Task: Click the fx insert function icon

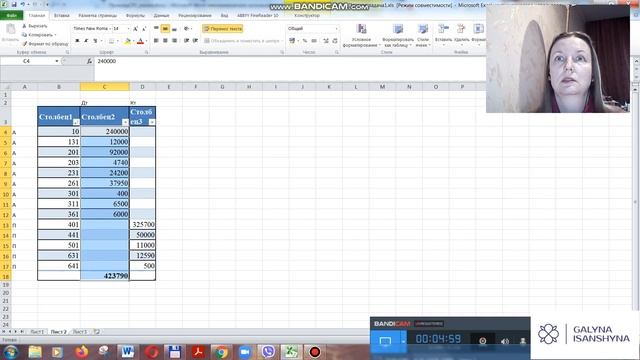Action: pyautogui.click(x=89, y=61)
